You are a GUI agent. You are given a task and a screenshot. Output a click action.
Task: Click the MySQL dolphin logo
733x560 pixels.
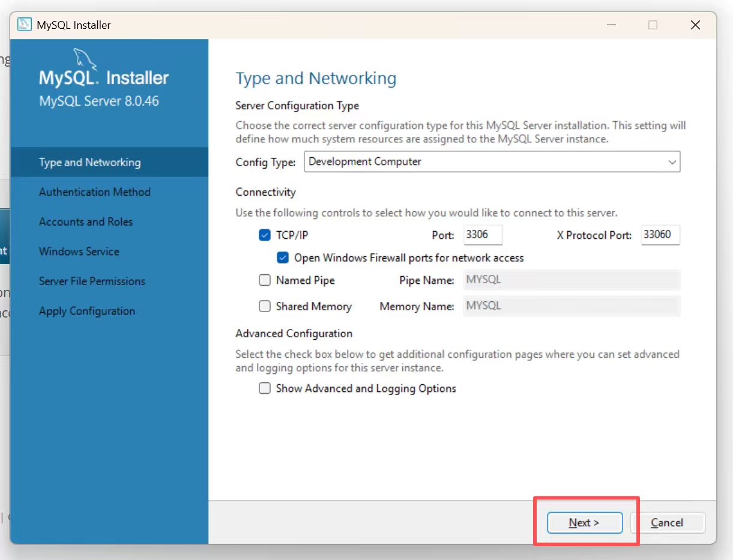tap(86, 61)
